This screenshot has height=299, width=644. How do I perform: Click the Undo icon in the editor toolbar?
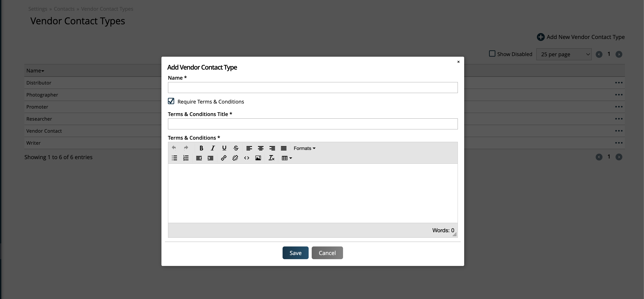coord(174,148)
